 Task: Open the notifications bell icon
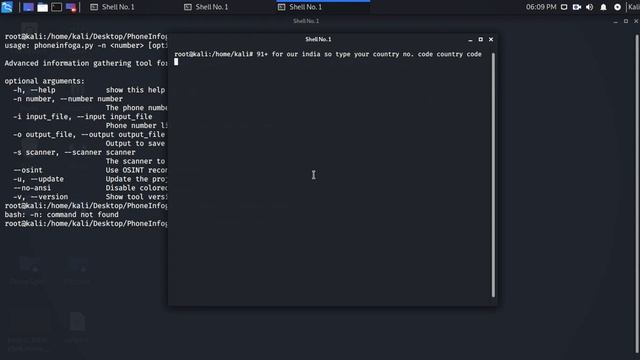pos(603,7)
